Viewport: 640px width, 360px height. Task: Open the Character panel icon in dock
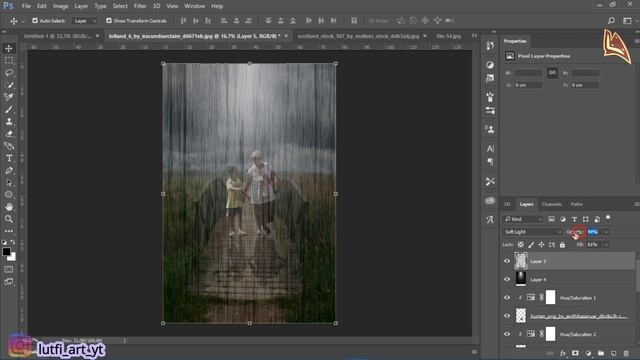click(490, 149)
